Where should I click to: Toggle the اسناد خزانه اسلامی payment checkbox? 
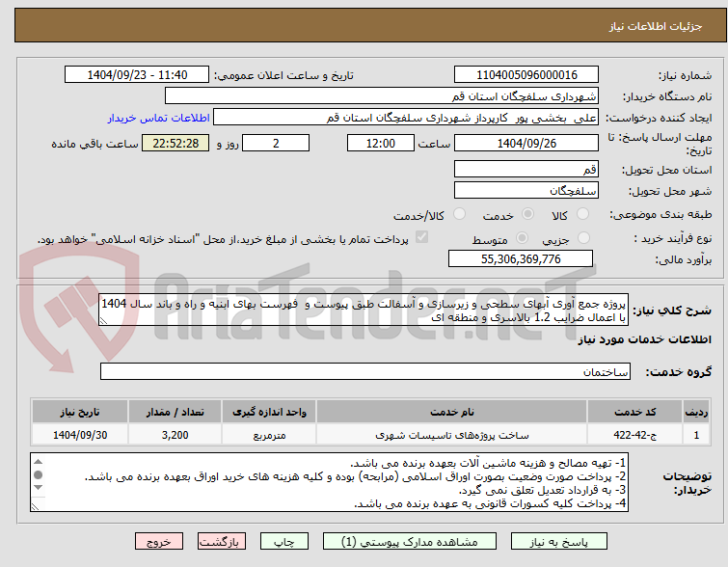click(x=421, y=237)
